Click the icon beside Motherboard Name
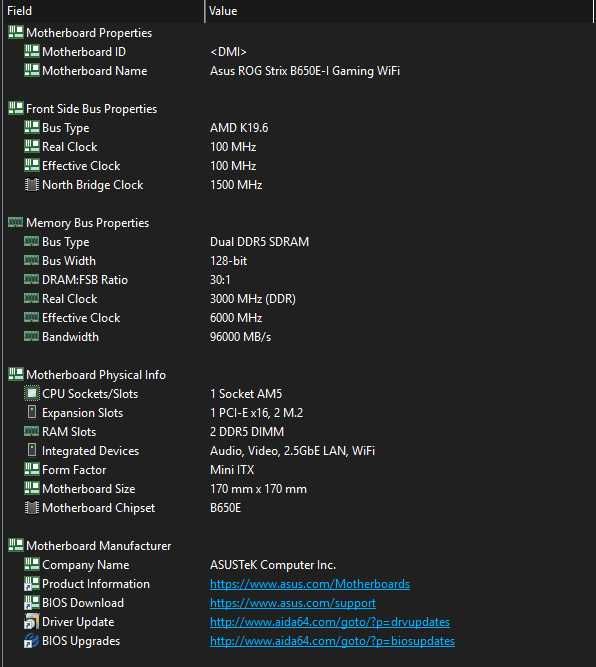The height and width of the screenshot is (667, 596). coord(31,71)
